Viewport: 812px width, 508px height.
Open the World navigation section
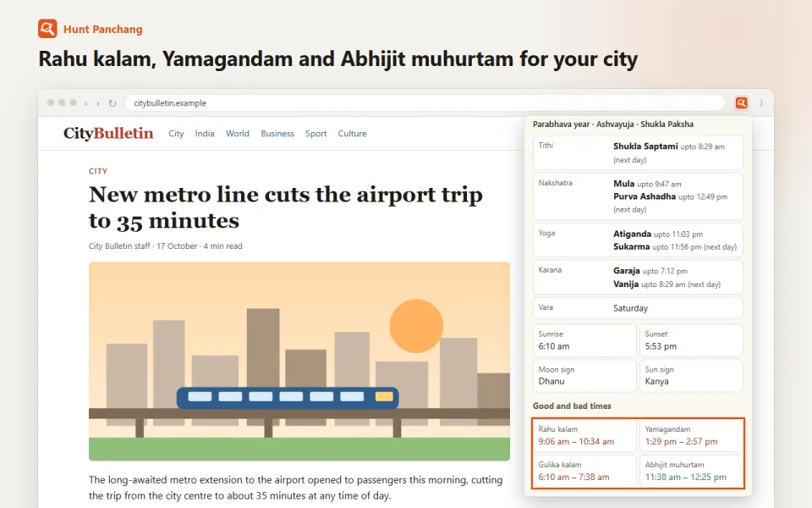tap(237, 133)
